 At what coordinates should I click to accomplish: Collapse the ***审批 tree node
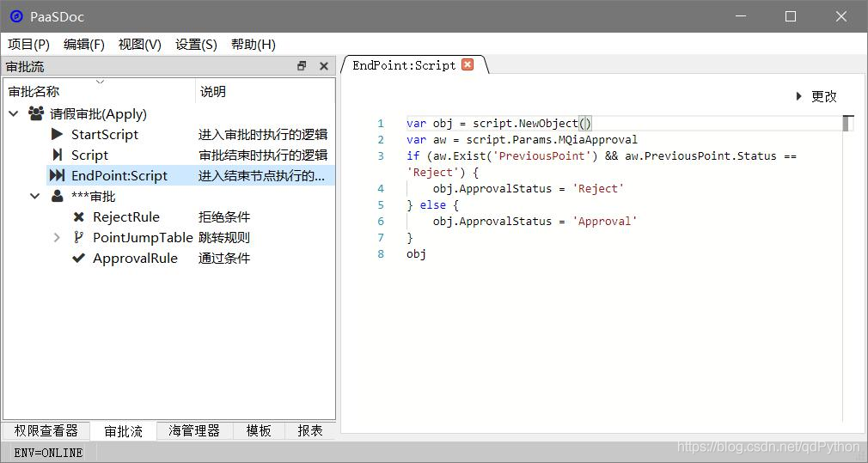(35, 196)
